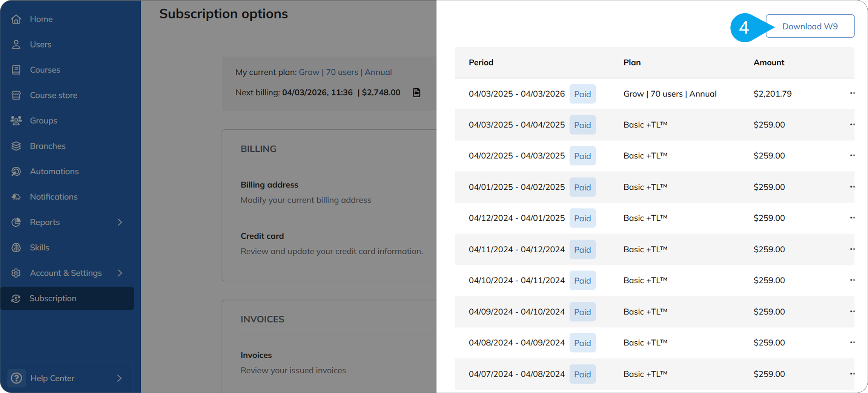Click the Help Center question mark icon
This screenshot has height=393, width=868.
[x=16, y=378]
